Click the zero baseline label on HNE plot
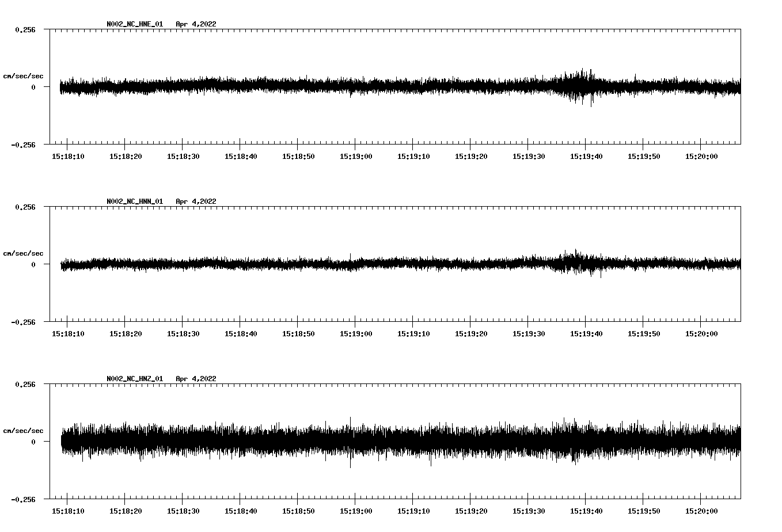Viewport: 782px width, 532px height. click(x=33, y=87)
